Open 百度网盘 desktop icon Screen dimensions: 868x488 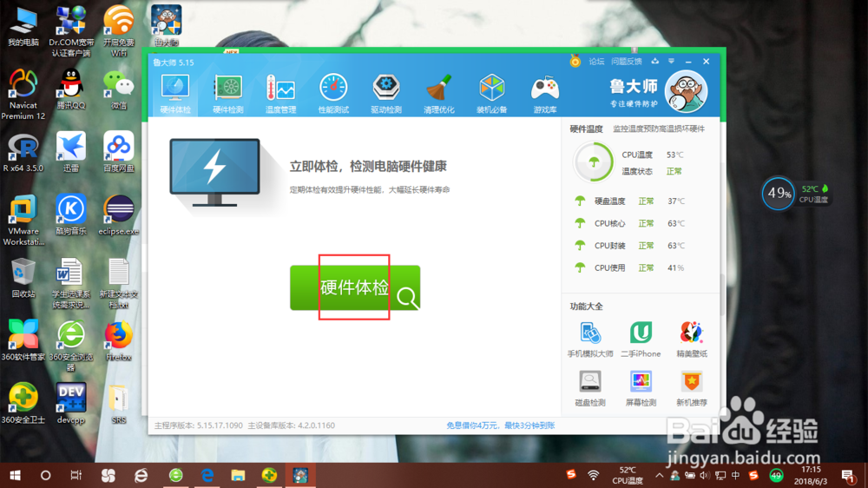coord(118,152)
